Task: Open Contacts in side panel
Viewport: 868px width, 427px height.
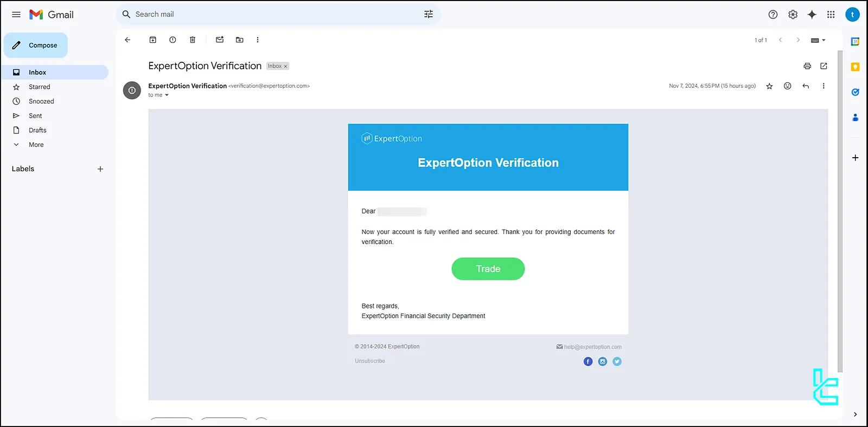Action: (x=855, y=117)
